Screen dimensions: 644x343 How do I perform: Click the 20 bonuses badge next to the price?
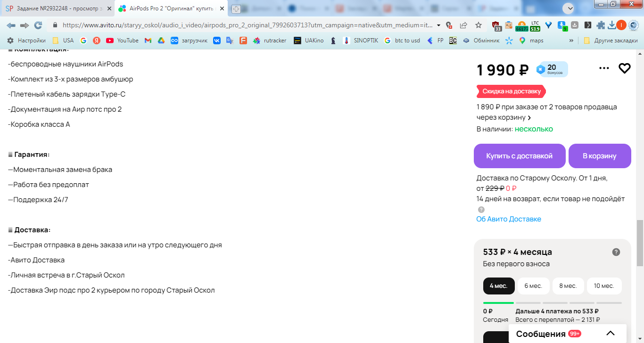[552, 69]
